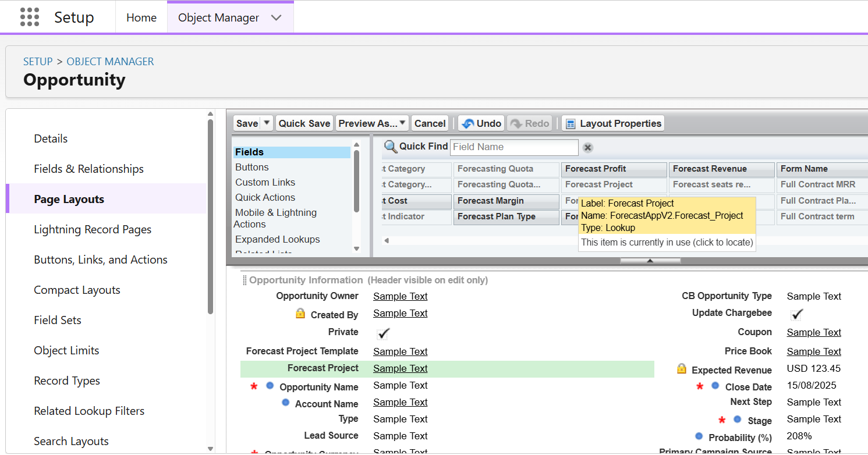Click the blue dot beside Close Date
Viewport: 868px width, 455px height.
coord(715,386)
